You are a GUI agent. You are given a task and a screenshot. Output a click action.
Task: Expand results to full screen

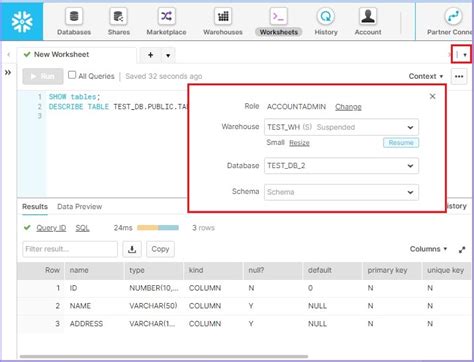[x=462, y=249]
